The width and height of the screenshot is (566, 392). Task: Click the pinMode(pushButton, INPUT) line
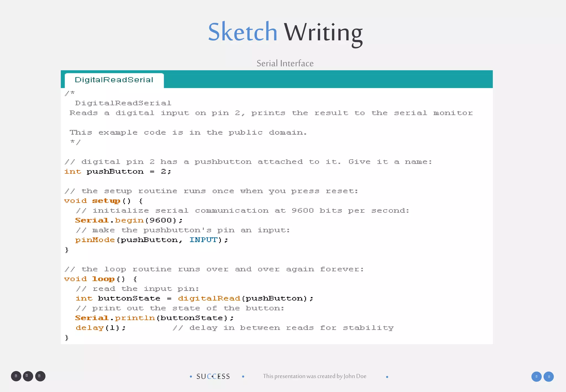click(x=151, y=240)
